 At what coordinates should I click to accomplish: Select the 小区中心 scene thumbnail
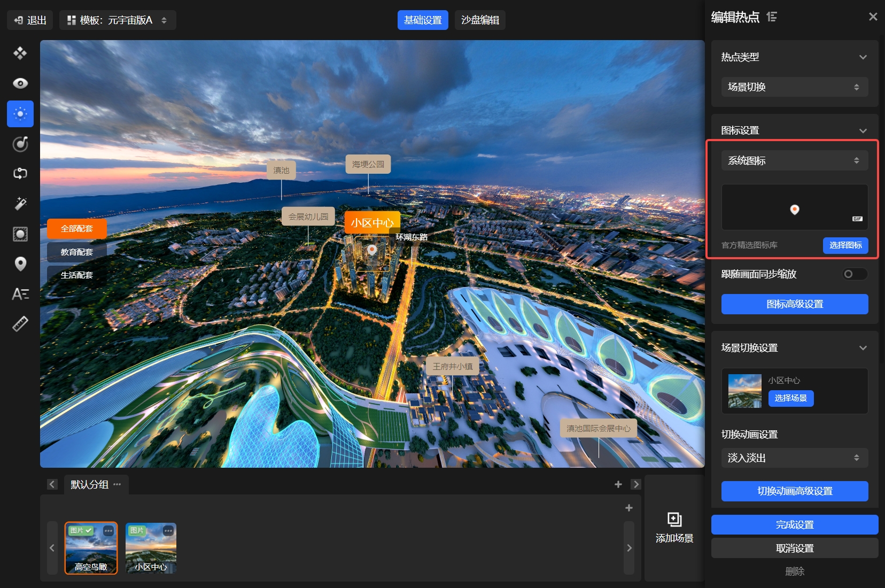tap(151, 548)
